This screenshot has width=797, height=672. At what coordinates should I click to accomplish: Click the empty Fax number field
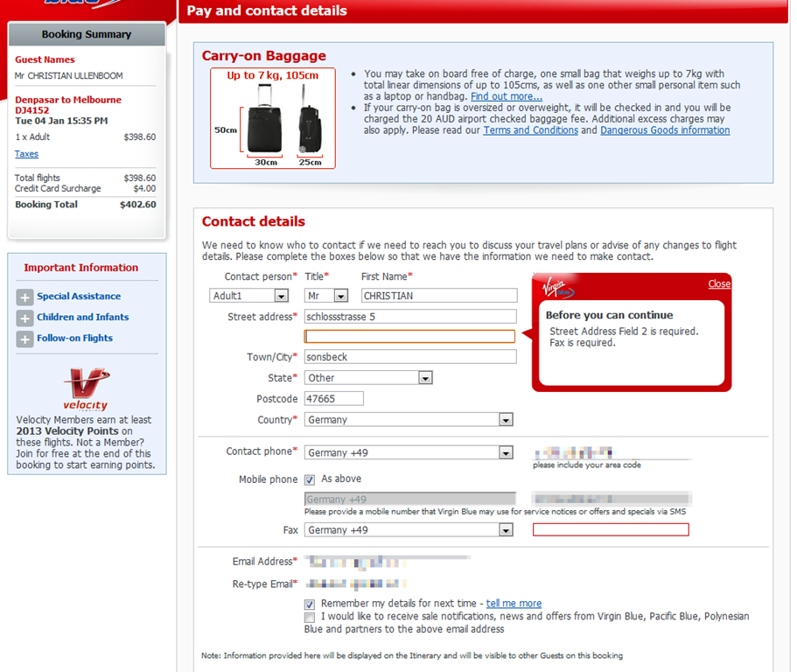click(x=611, y=530)
